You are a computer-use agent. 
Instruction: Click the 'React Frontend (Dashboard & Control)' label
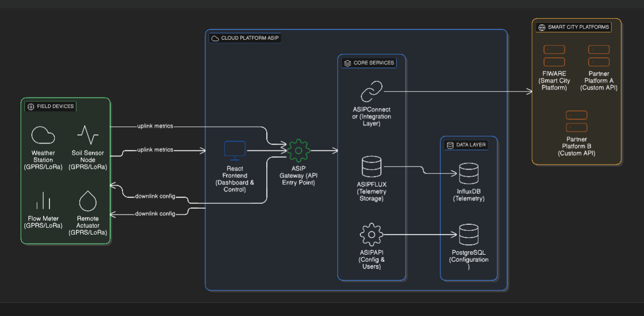click(235, 179)
